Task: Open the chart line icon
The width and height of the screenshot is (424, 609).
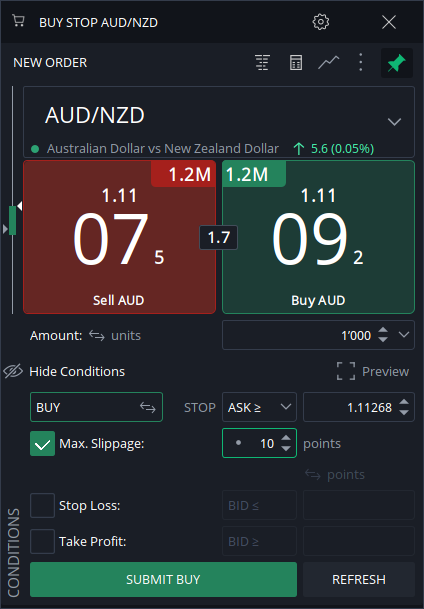Action: click(328, 63)
